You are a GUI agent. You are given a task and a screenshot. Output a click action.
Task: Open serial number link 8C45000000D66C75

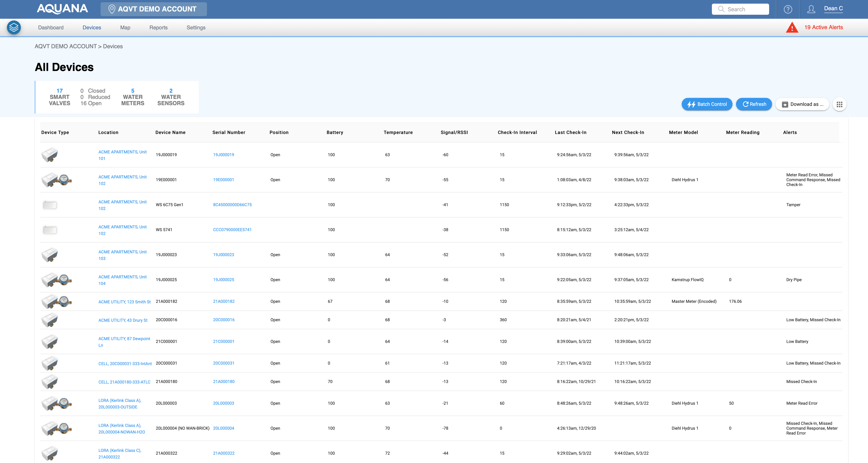[232, 205]
